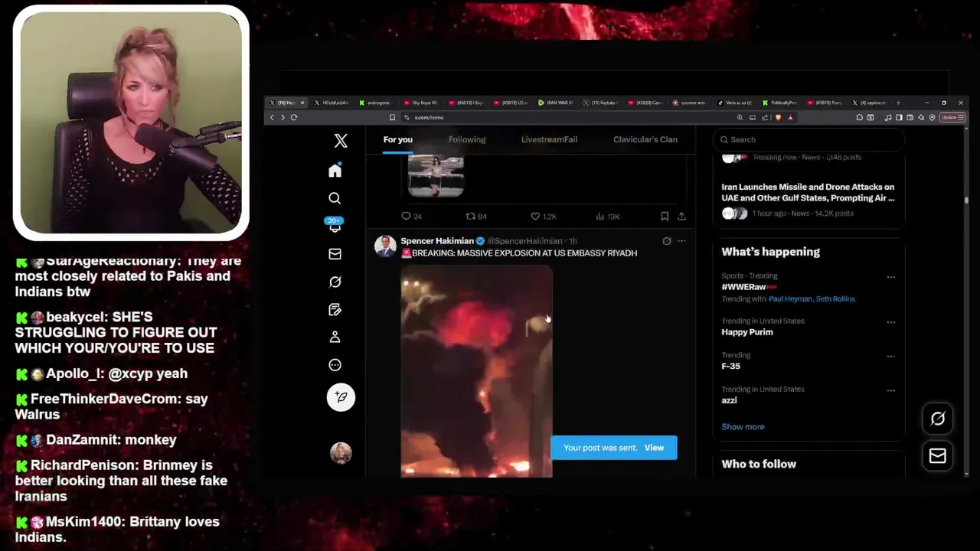Open the small image in top post
This screenshot has height=551, width=980.
tap(436, 175)
